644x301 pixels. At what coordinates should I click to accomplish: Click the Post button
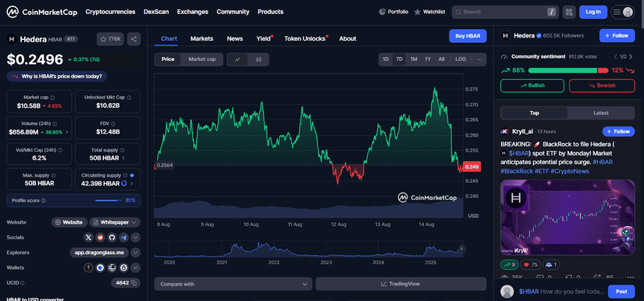coord(621,292)
